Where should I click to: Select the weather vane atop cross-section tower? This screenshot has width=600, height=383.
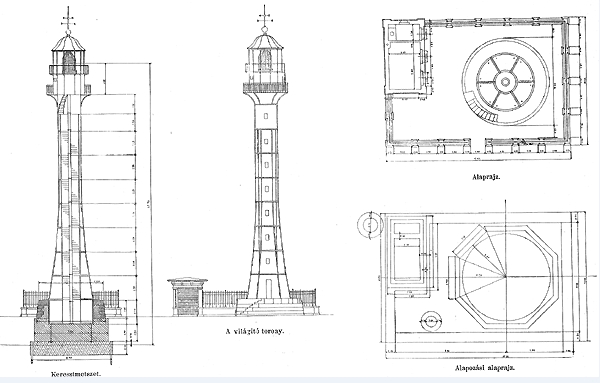(68, 20)
